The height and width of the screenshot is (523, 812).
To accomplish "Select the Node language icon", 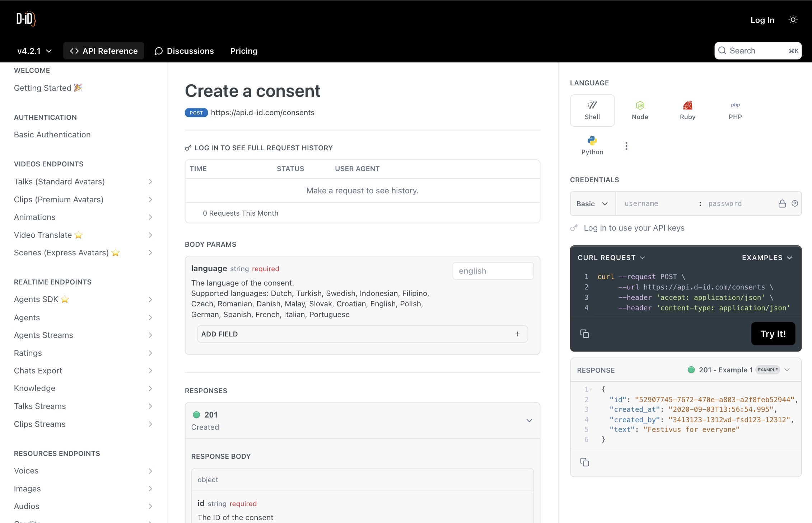I will (x=640, y=110).
